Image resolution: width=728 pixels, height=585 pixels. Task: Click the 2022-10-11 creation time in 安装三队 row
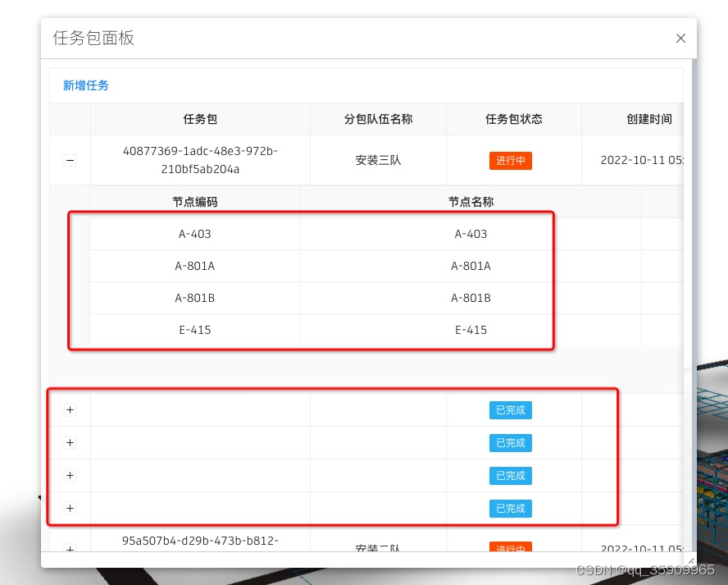click(x=642, y=160)
